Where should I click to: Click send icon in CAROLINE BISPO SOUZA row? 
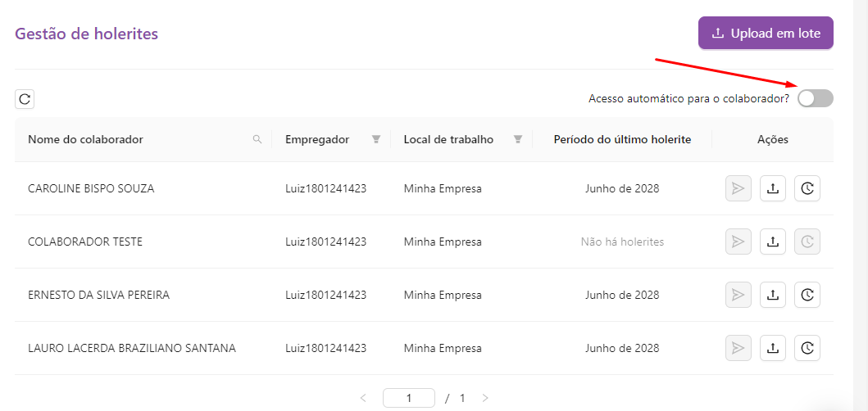[738, 188]
